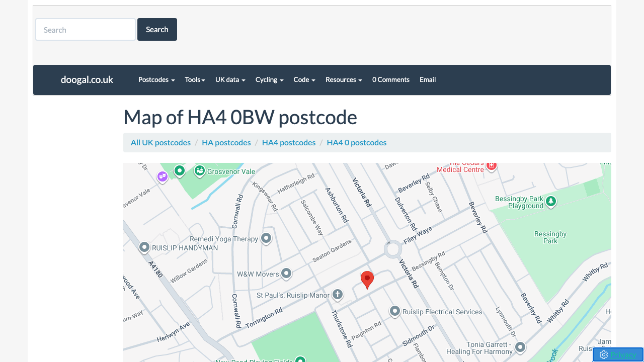Click the Bessingby Park Playground marker
Viewport: 644px width, 362px height.
[x=551, y=201]
